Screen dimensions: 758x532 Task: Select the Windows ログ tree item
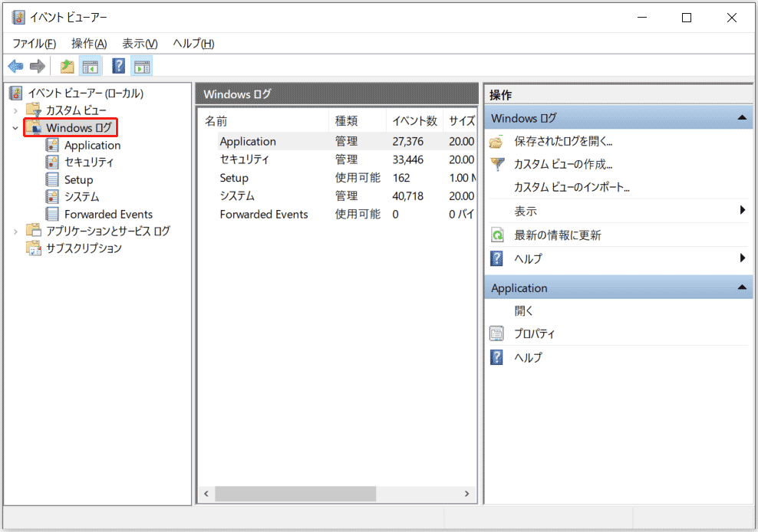tap(79, 127)
